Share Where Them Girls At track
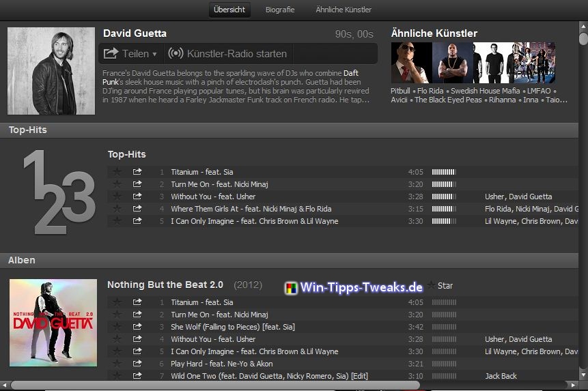 pos(137,209)
